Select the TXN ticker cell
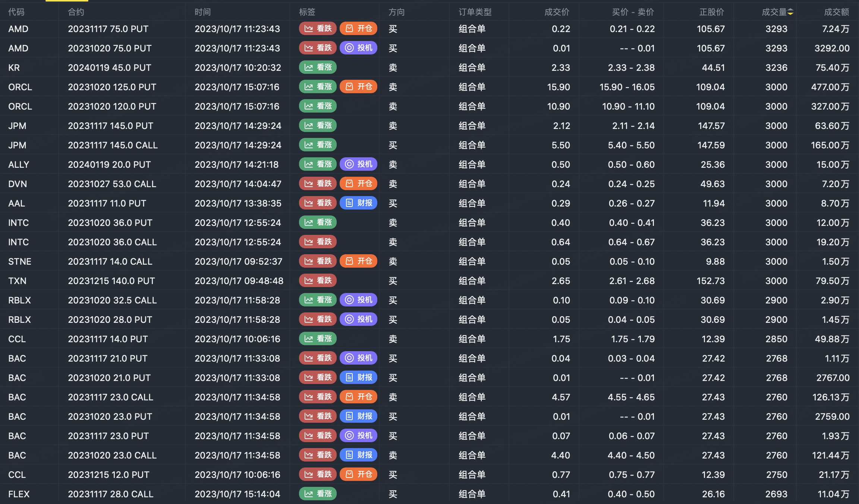Viewport: 859px width, 504px height. (18, 281)
